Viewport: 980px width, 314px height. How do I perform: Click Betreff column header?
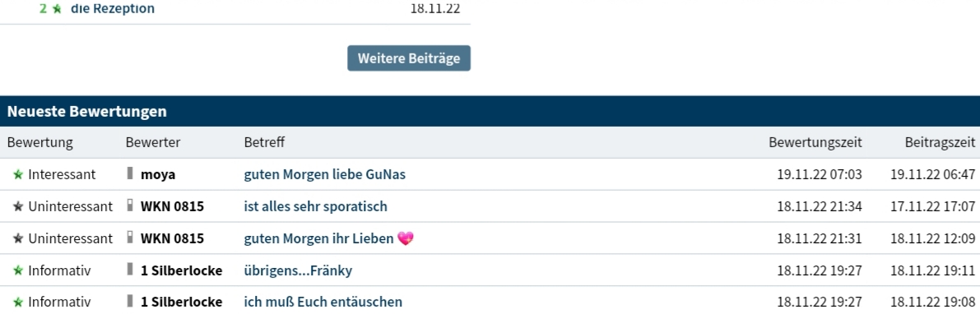264,143
